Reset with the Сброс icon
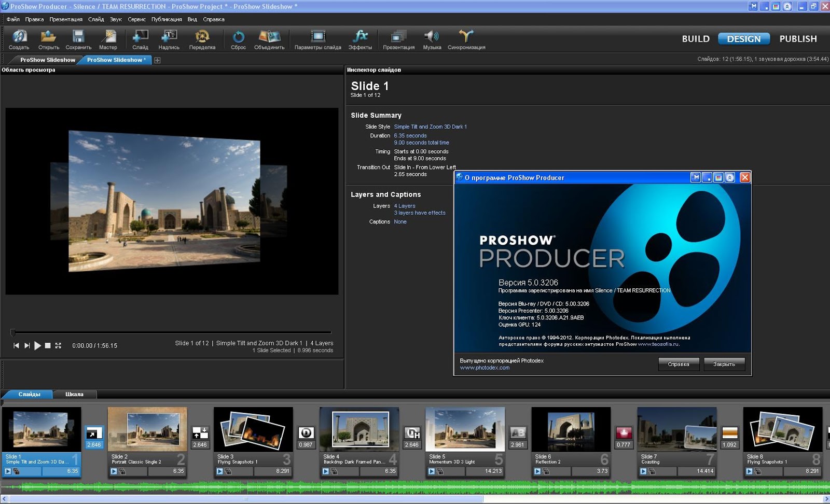Screen dimensions: 830x504 click(238, 38)
